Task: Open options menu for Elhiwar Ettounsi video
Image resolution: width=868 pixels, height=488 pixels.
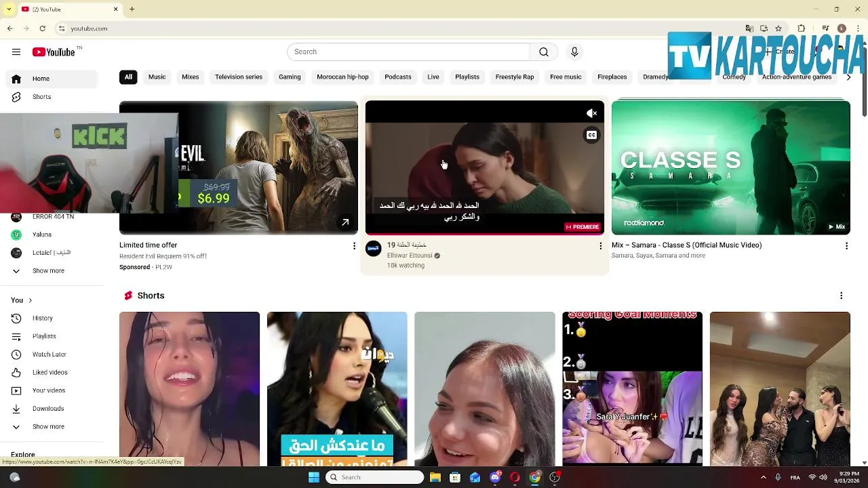Action: pyautogui.click(x=600, y=246)
